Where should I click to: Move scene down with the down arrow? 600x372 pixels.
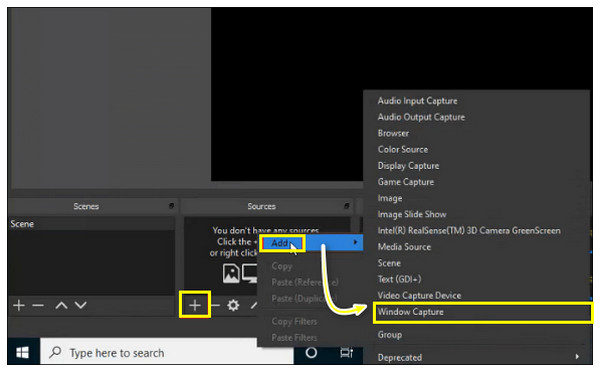tap(81, 305)
